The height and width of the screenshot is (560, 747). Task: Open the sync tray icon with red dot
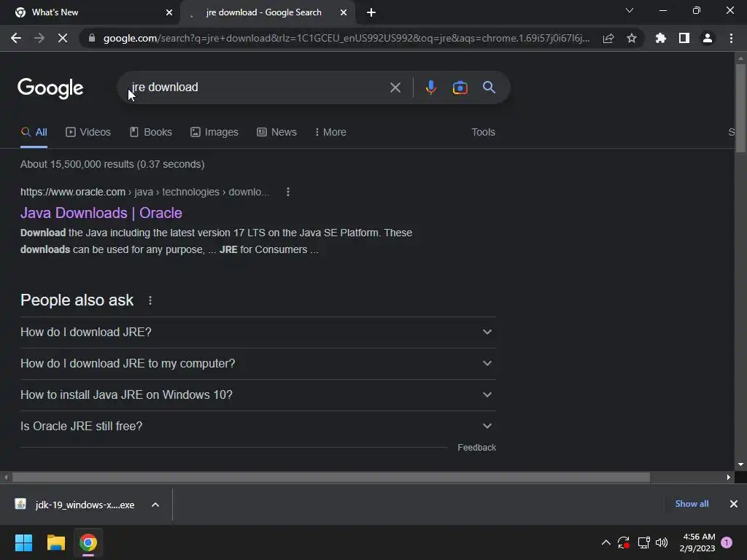tap(624, 542)
